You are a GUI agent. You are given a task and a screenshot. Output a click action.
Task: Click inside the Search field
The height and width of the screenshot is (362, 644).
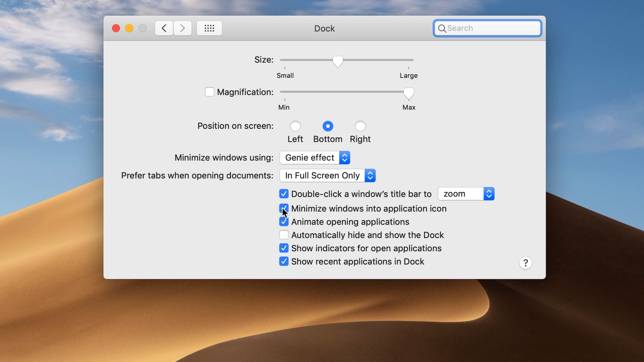pyautogui.click(x=486, y=28)
